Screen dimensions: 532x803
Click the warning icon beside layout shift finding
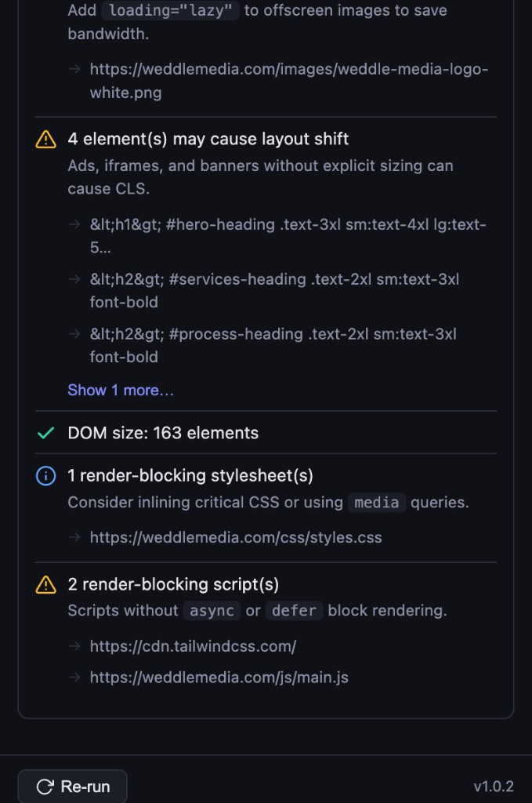tap(46, 139)
